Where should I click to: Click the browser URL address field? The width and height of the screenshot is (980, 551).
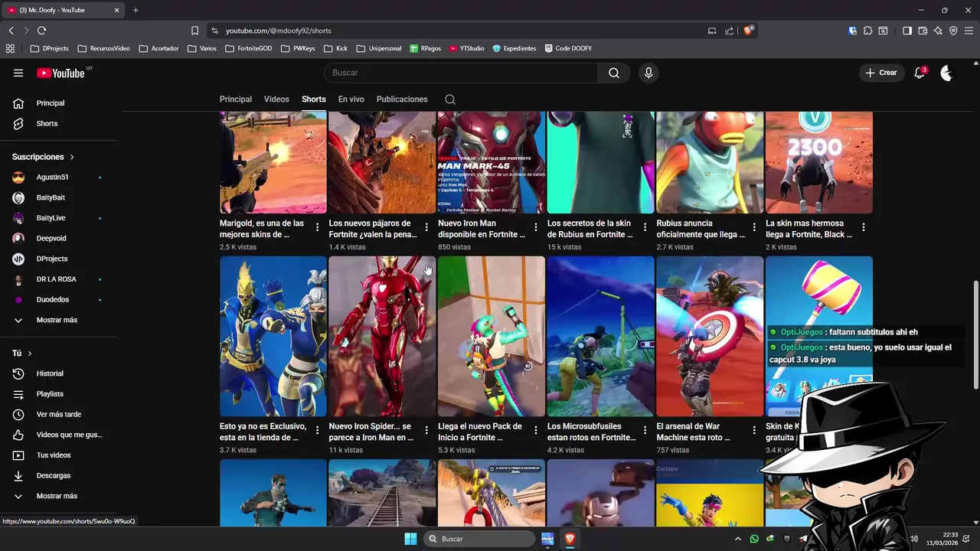click(459, 31)
